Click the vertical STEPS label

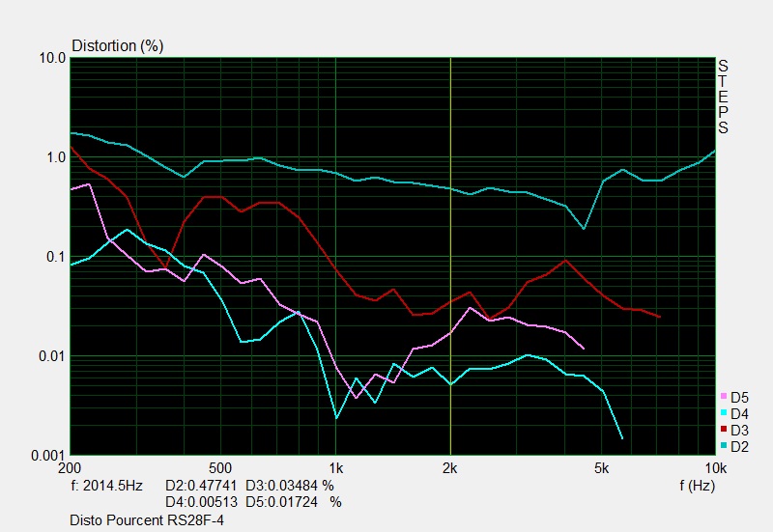[x=722, y=97]
